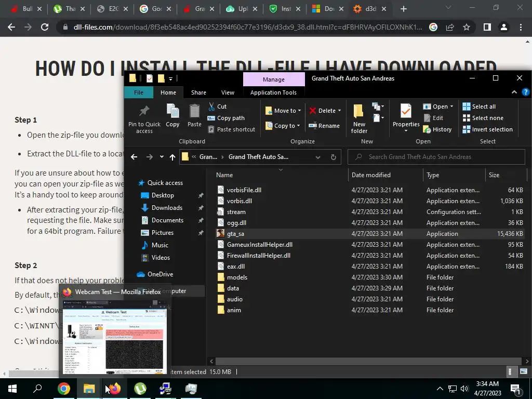Click the Paste ribbon button
This screenshot has width=532, height=399.
tap(194, 115)
